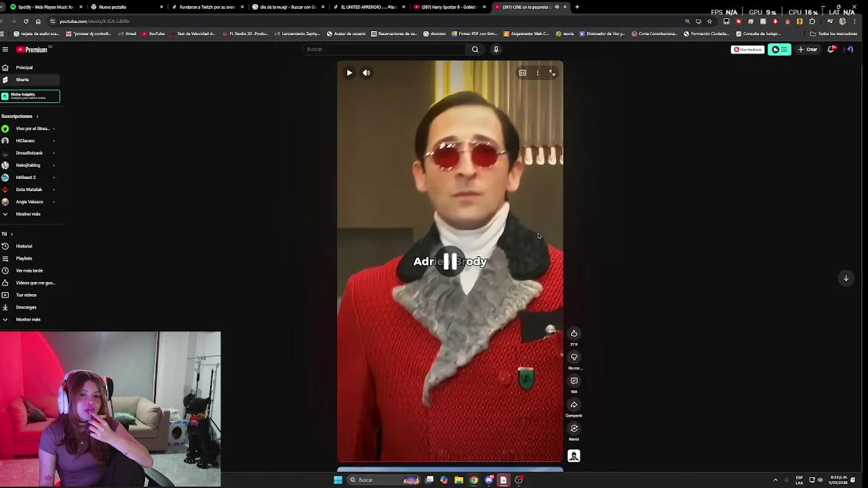Viewport: 868px width, 488px height.
Task: Mute the Short with the volume icon
Action: pyautogui.click(x=366, y=73)
